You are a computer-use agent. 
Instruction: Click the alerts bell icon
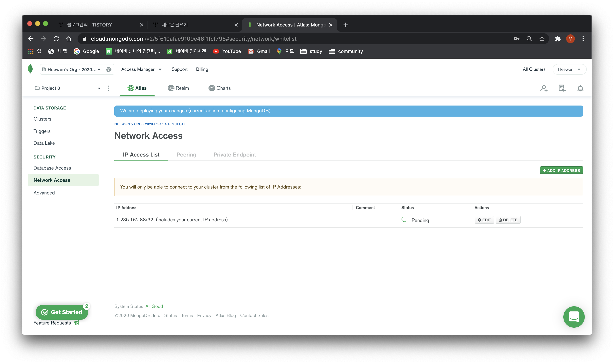580,88
